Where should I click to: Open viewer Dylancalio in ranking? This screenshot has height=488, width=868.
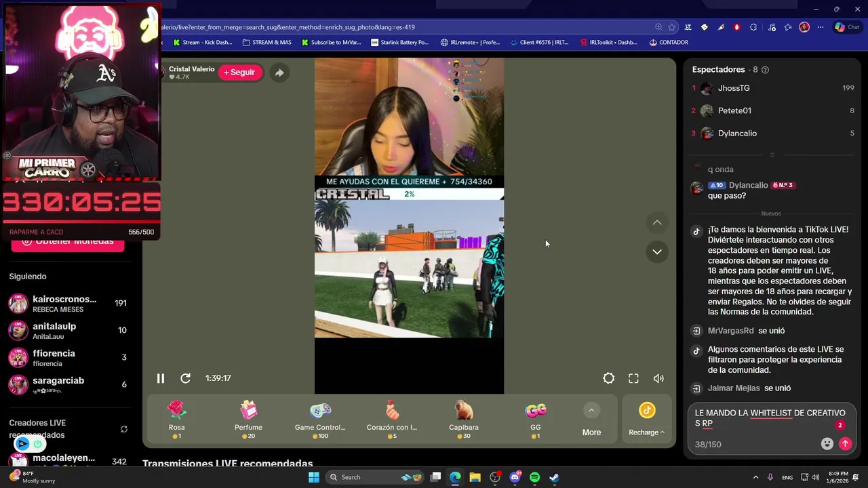click(772, 134)
